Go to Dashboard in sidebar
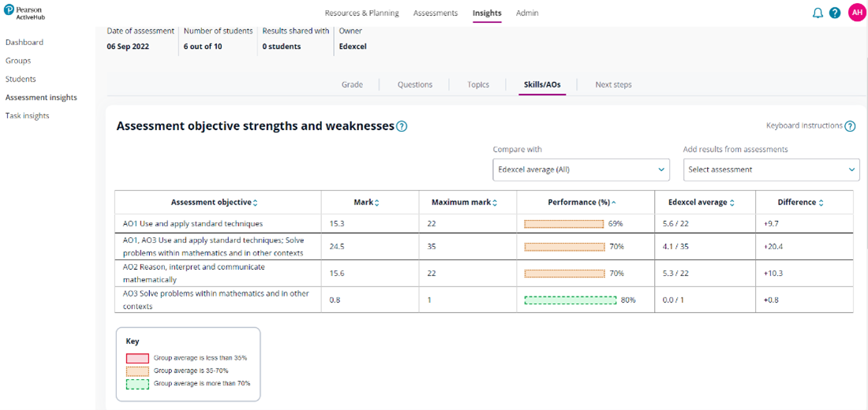The height and width of the screenshot is (410, 868). coord(24,43)
